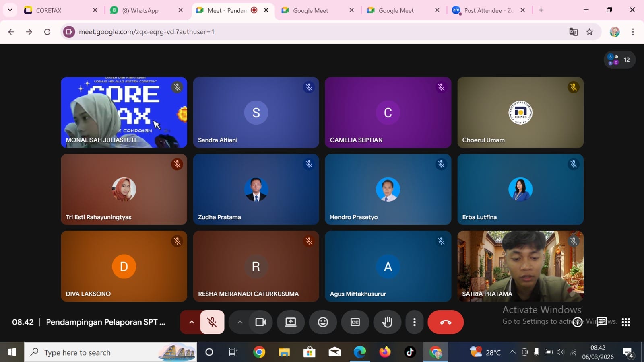Screen dimensions: 644x362
Task: Open the more options three-dot menu
Action: (x=414, y=322)
